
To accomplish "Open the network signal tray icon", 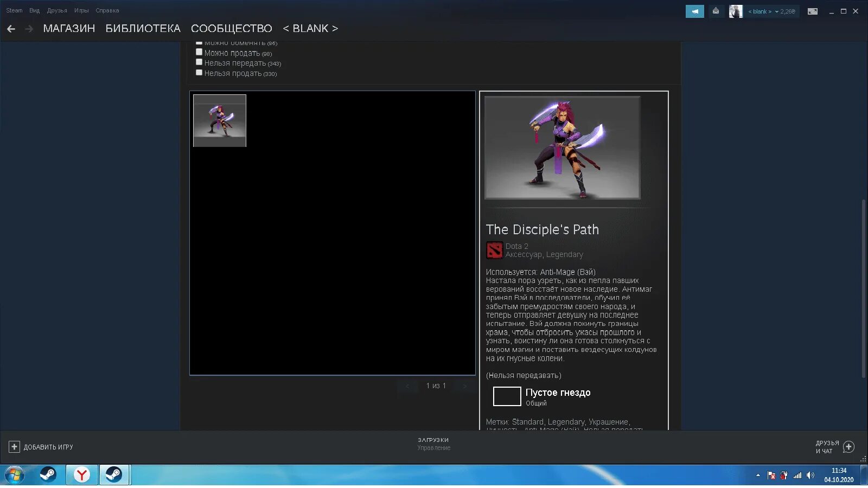I will click(797, 476).
